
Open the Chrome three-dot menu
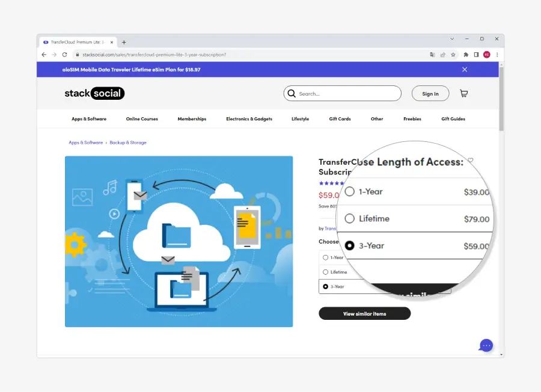[x=497, y=55]
